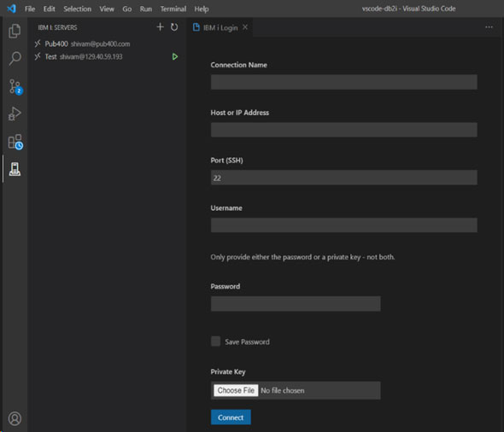Open editor More Actions ellipsis
The height and width of the screenshot is (432, 504).
tap(489, 27)
